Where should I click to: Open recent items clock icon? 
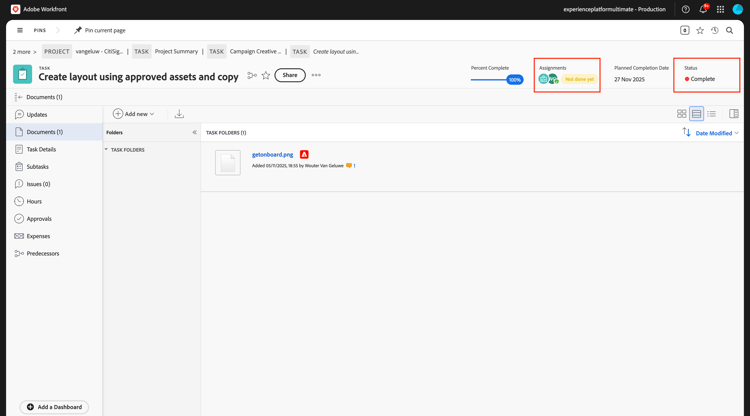tap(715, 31)
